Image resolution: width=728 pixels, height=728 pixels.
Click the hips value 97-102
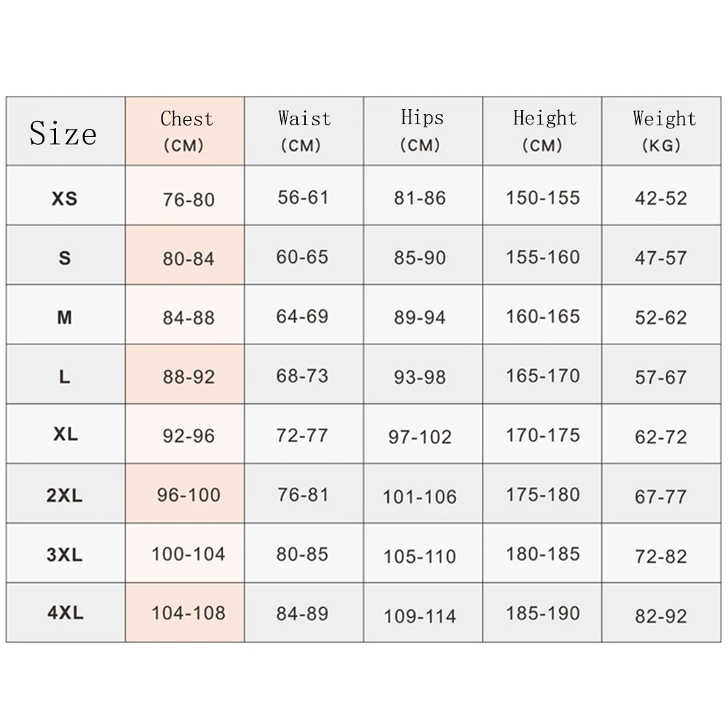[420, 437]
